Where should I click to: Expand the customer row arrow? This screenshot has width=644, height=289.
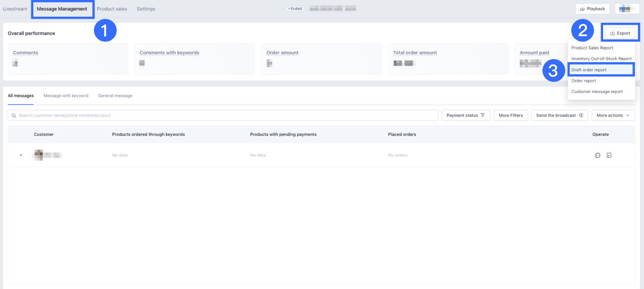pyautogui.click(x=21, y=155)
